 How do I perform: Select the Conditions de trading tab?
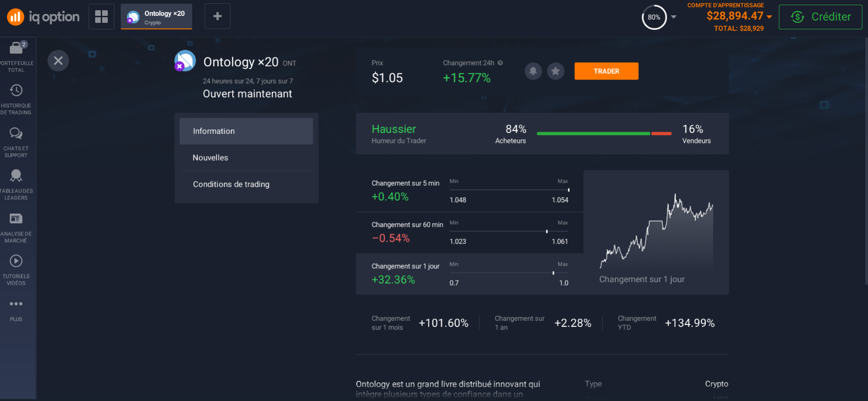point(246,184)
